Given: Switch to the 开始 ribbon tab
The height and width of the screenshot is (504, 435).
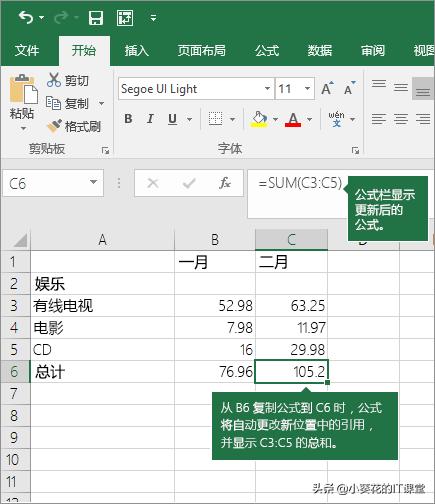Looking at the screenshot, I should click(84, 51).
